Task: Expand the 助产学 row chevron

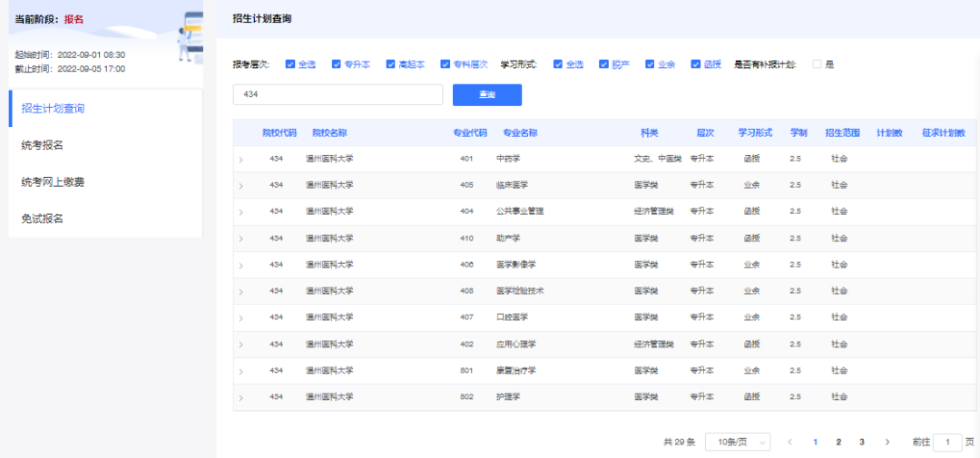Action: tap(241, 239)
